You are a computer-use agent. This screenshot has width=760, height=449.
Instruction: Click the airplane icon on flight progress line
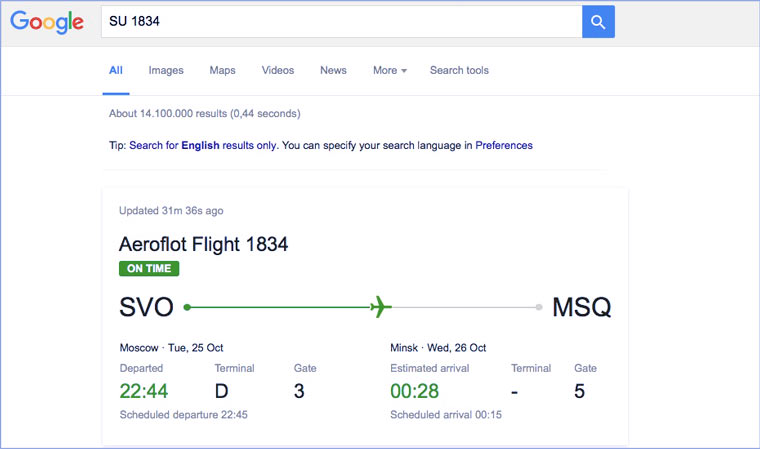point(380,307)
